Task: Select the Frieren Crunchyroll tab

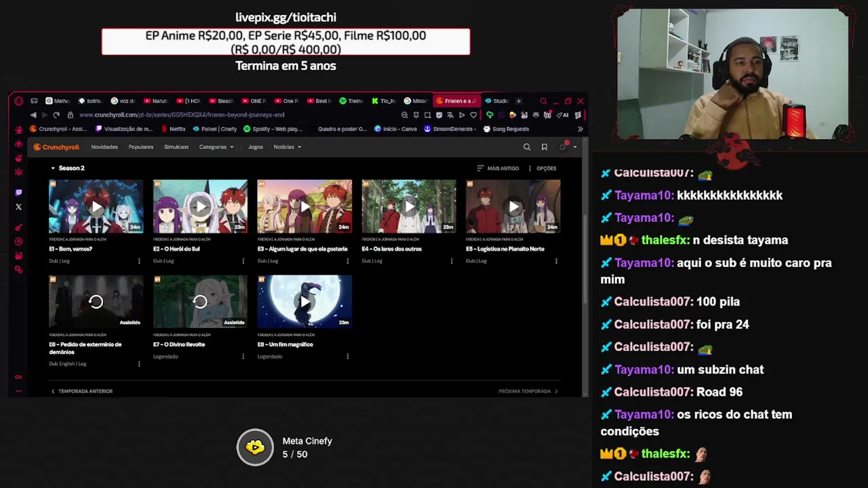Action: [x=456, y=101]
